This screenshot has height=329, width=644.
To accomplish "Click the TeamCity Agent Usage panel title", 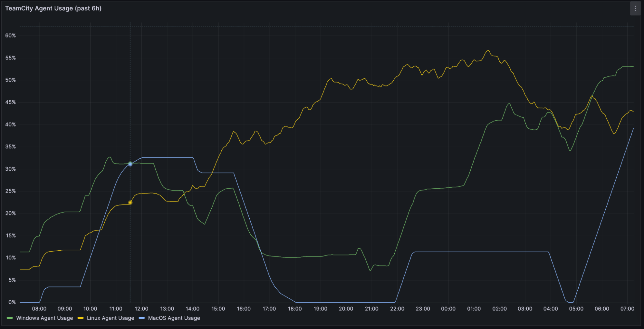I will pos(53,8).
